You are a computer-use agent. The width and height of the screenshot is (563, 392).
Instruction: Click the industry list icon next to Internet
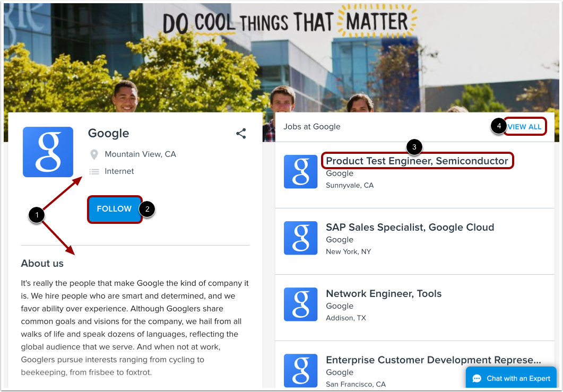94,171
